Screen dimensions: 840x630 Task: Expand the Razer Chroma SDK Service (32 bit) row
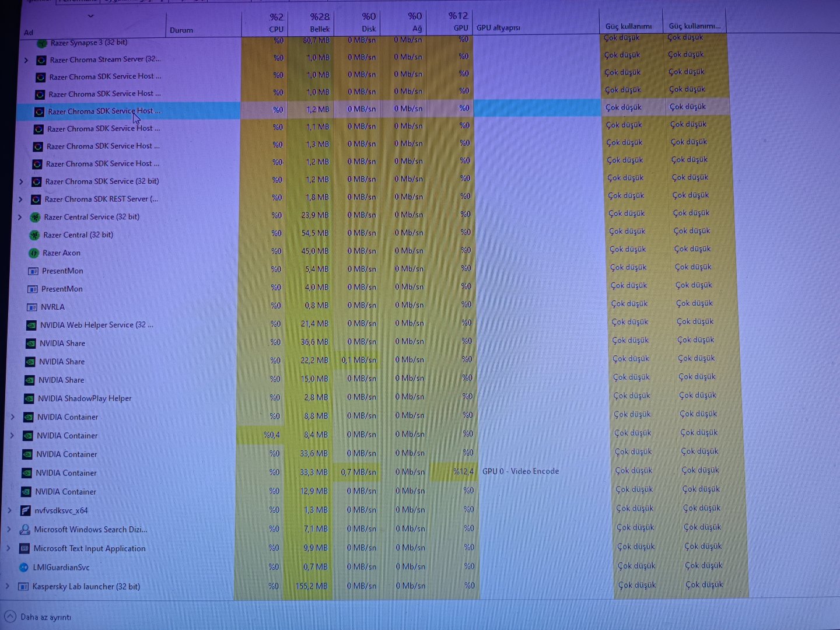21,182
